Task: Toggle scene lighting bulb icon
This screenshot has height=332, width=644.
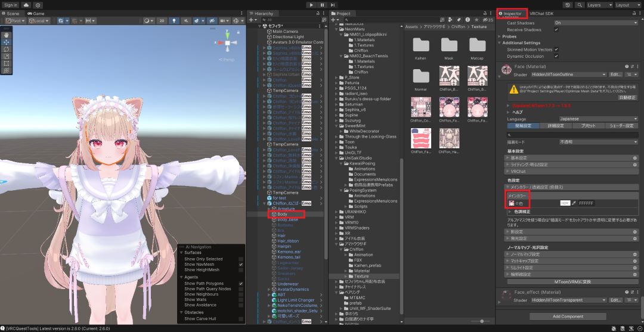Action: pos(174,20)
